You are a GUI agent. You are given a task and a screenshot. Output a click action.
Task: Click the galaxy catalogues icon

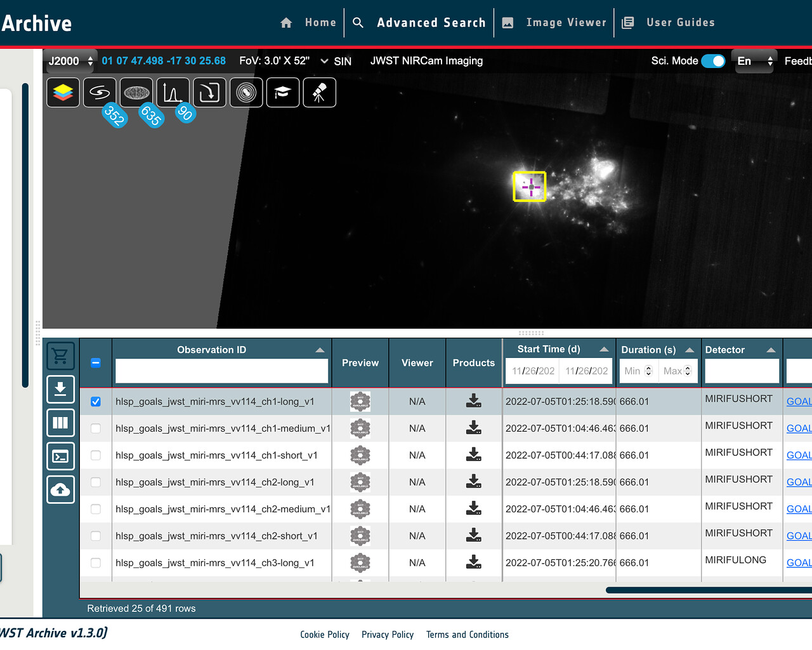(100, 93)
